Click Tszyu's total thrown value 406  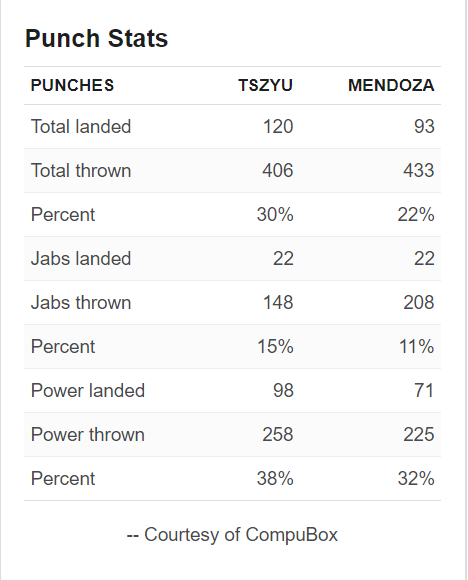coord(277,171)
